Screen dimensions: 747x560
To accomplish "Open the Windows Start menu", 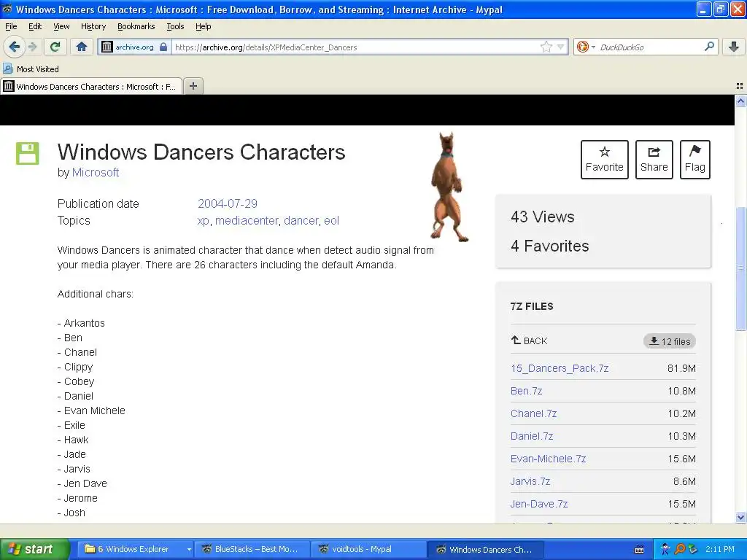I will pos(35,549).
